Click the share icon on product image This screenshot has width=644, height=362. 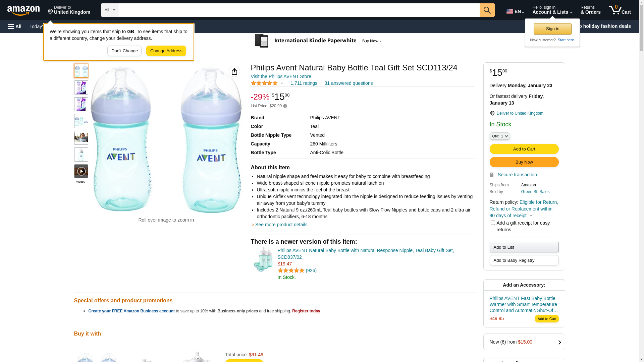(234, 71)
